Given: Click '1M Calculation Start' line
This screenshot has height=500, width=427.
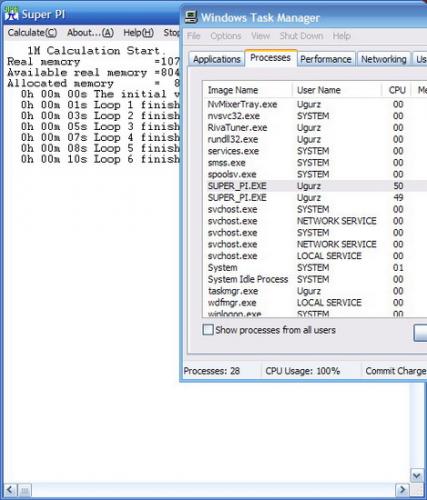Looking at the screenshot, I should click(97, 51).
